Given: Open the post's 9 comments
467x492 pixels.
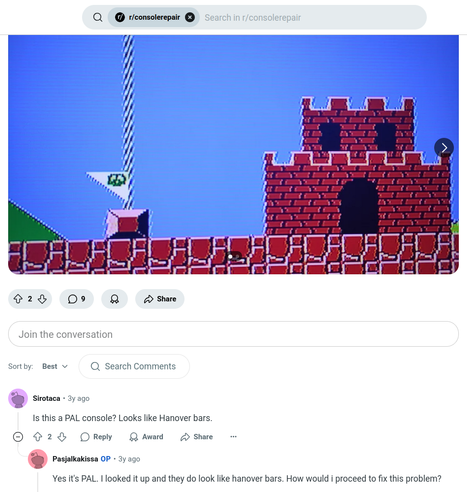Looking at the screenshot, I should (76, 299).
